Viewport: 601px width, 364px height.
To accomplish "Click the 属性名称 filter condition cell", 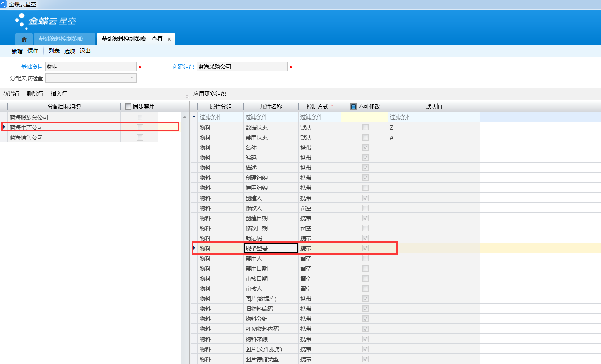I will (x=271, y=117).
